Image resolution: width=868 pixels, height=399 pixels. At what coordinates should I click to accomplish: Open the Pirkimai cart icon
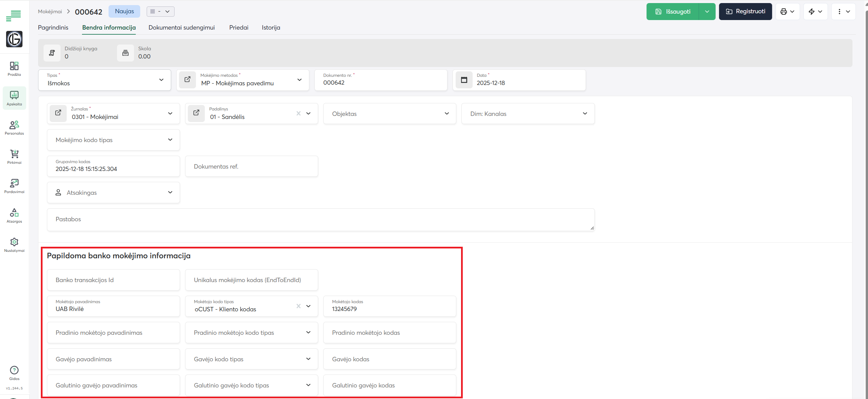(14, 157)
